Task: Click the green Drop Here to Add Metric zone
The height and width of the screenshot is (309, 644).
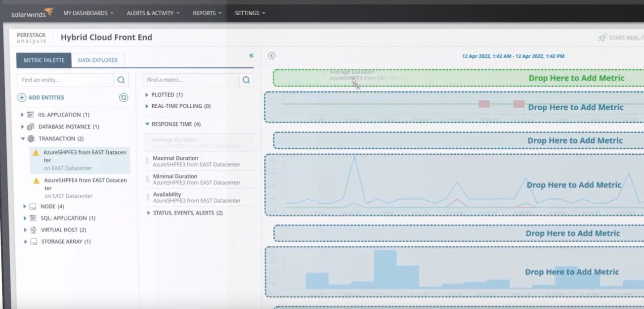Action: coord(459,78)
